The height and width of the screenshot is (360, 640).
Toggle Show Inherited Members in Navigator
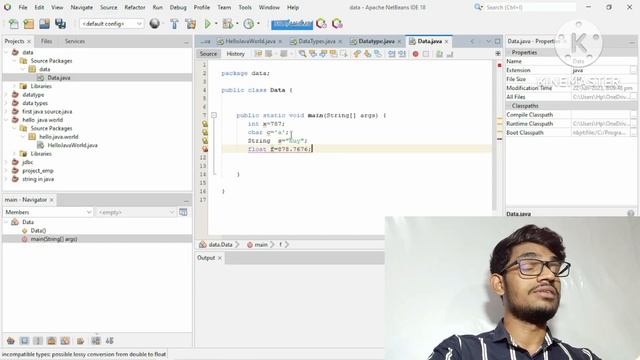click(x=11, y=341)
